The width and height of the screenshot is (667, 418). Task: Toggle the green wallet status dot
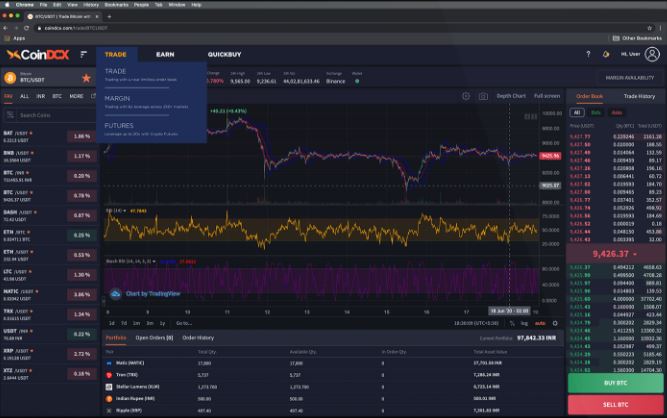(357, 81)
